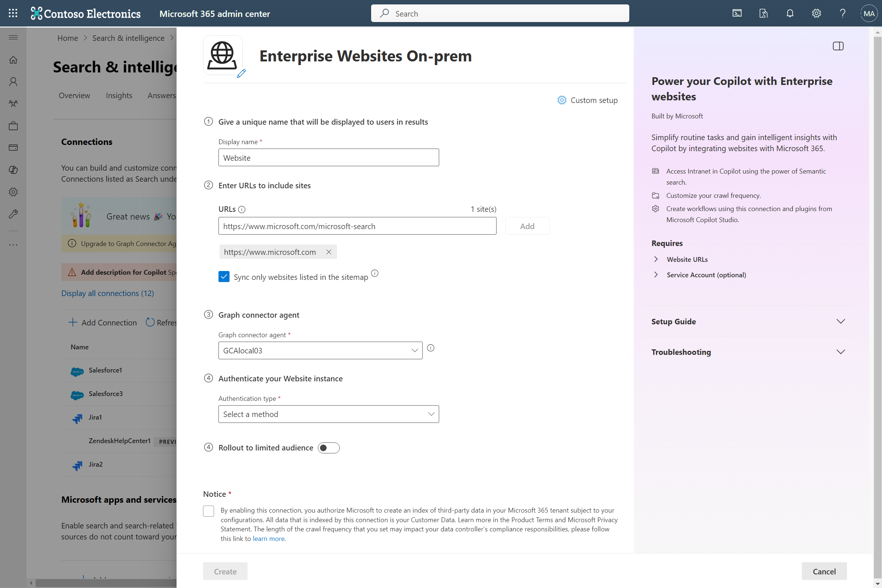The width and height of the screenshot is (882, 588).
Task: Click the Add button next to the URL field
Action: (x=527, y=226)
